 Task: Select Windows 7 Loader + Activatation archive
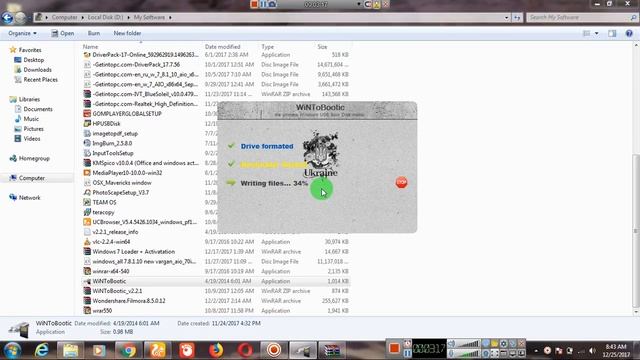pos(133,251)
